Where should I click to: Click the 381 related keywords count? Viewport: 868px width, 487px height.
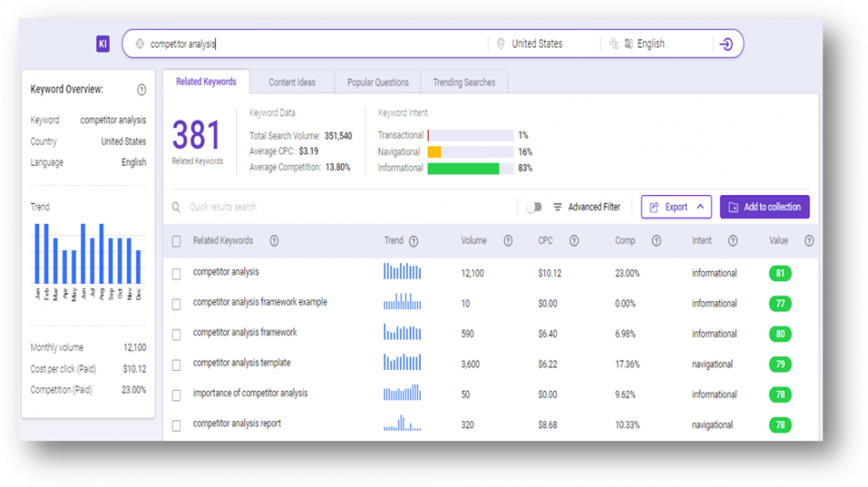click(197, 135)
